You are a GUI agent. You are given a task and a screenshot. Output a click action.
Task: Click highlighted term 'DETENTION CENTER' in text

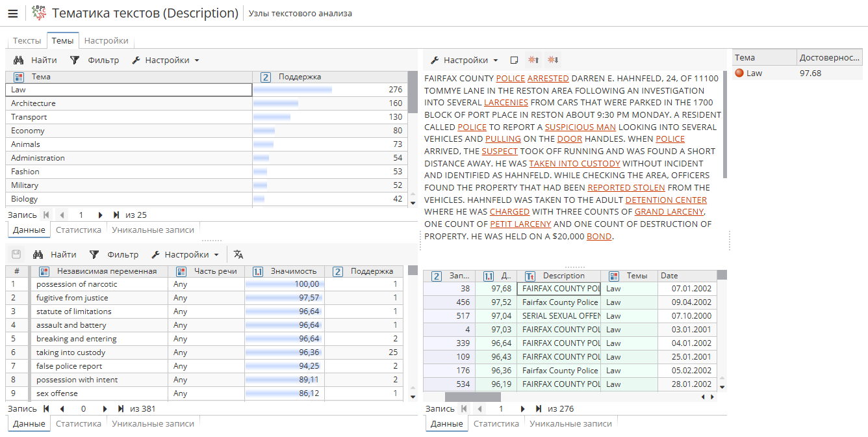pyautogui.click(x=666, y=200)
